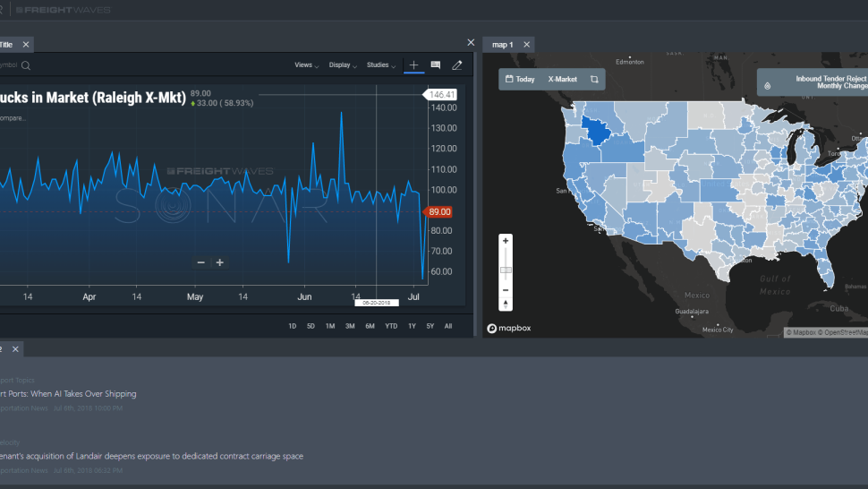Click the Today date button on map
868x489 pixels.
520,79
